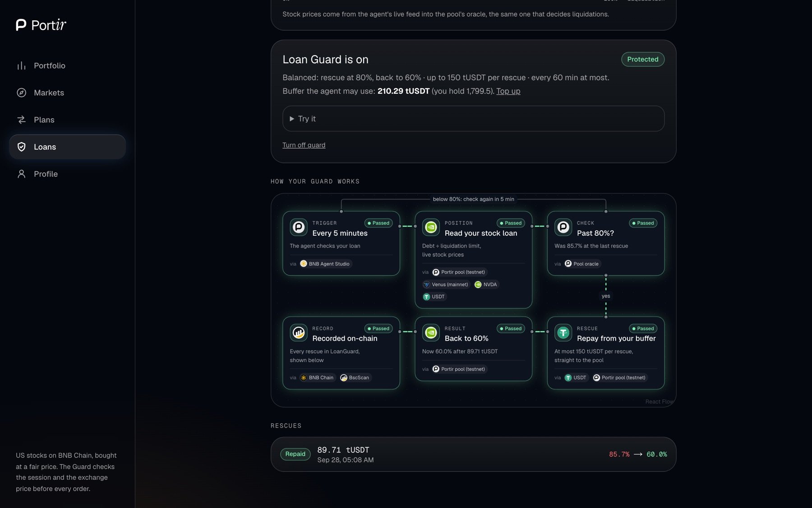812x508 pixels.
Task: Click the Profile person icon
Action: coord(21,174)
